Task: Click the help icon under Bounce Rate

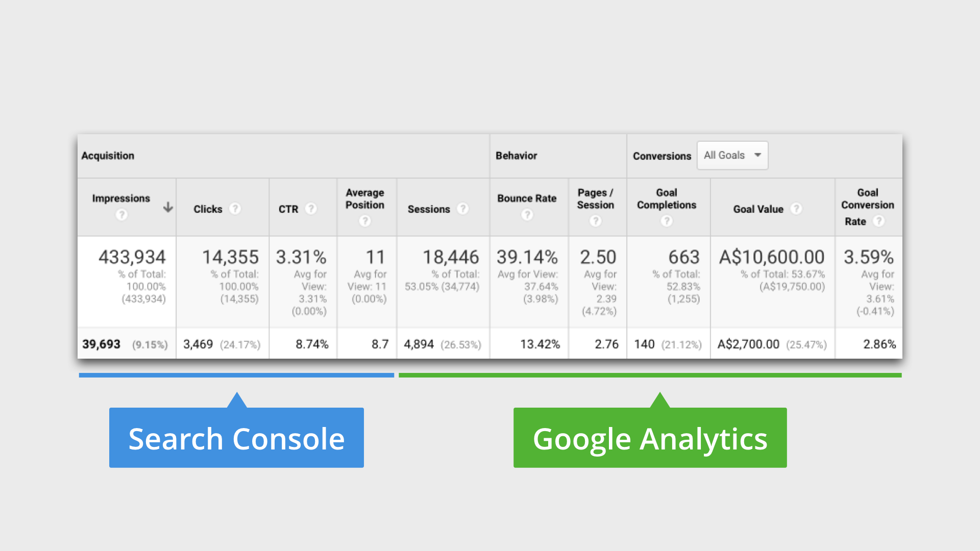Action: [527, 215]
